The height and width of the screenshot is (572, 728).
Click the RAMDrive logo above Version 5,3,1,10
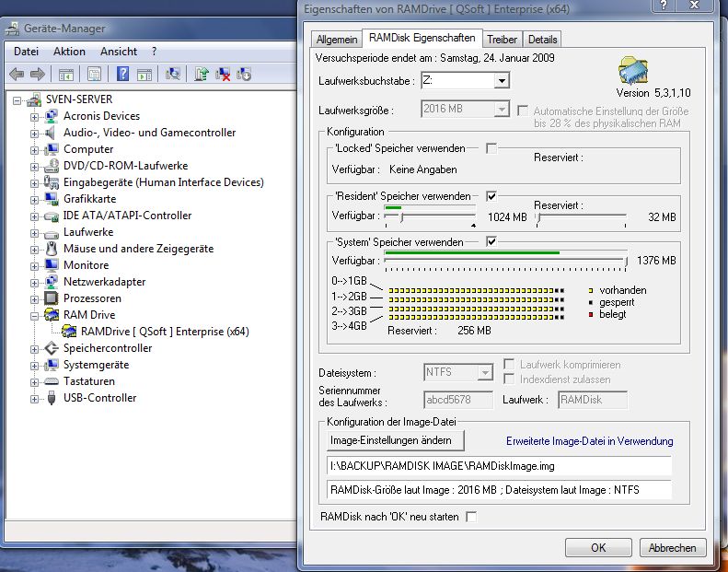[x=633, y=70]
